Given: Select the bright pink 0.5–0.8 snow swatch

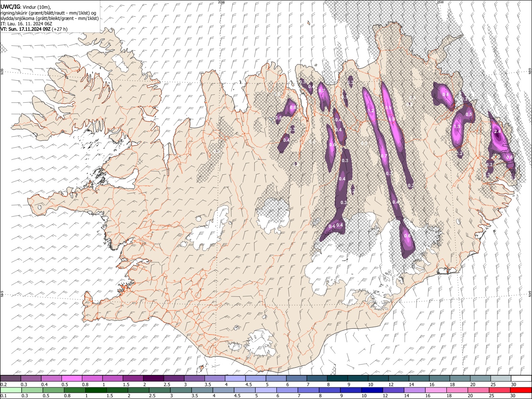Looking at the screenshot, I should (x=72, y=378).
